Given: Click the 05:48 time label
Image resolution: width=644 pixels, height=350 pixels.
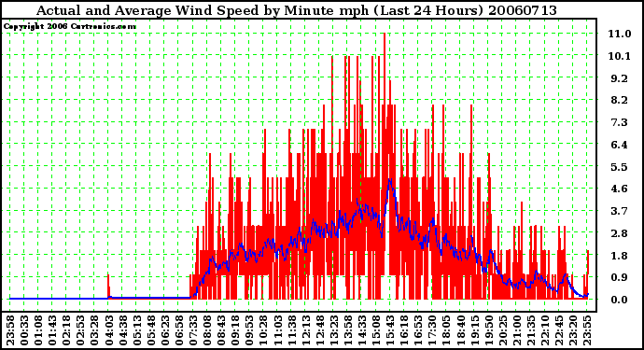Looking at the screenshot, I should tap(150, 330).
